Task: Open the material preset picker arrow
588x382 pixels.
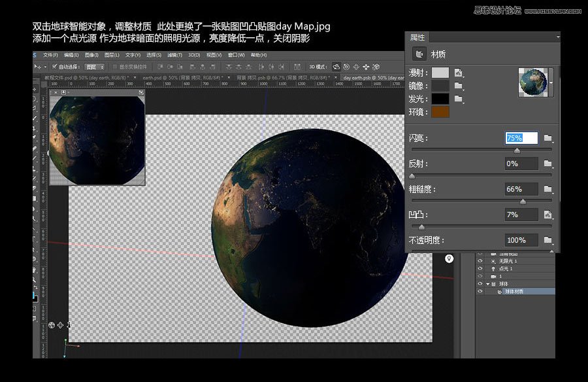Action: pyautogui.click(x=551, y=82)
